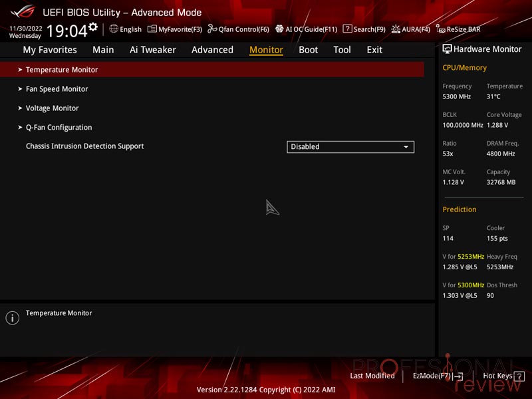Click the 1.303 V @L5 prediction

pyautogui.click(x=460, y=295)
